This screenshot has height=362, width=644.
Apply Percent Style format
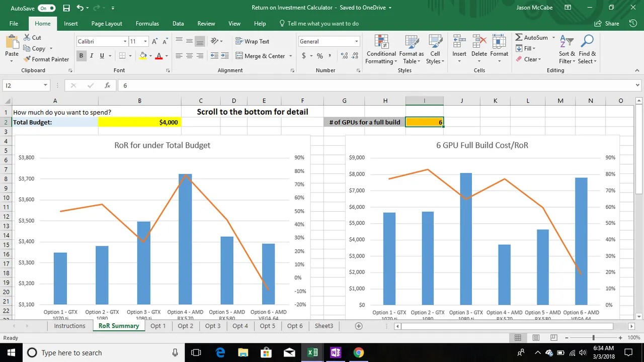(x=319, y=56)
